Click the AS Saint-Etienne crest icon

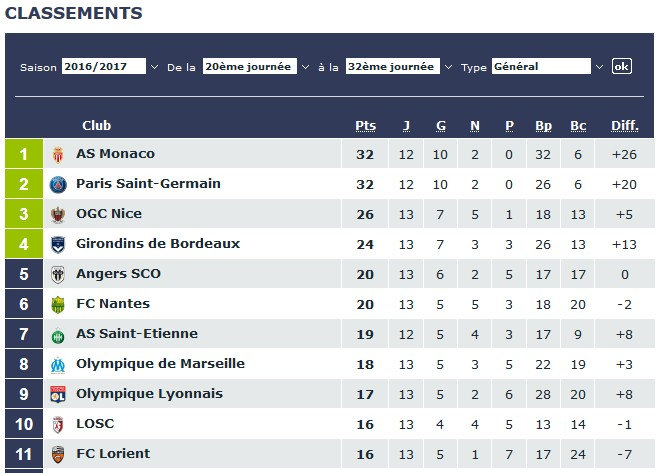pos(57,334)
